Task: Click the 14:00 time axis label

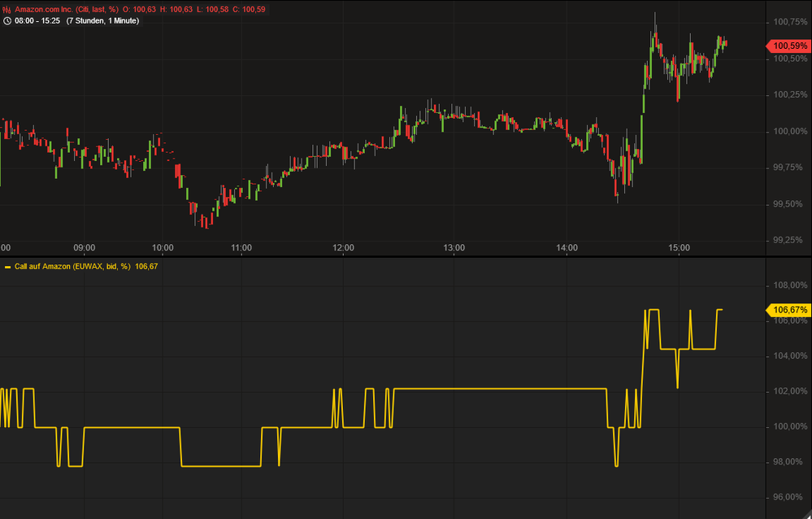Action: [x=567, y=247]
